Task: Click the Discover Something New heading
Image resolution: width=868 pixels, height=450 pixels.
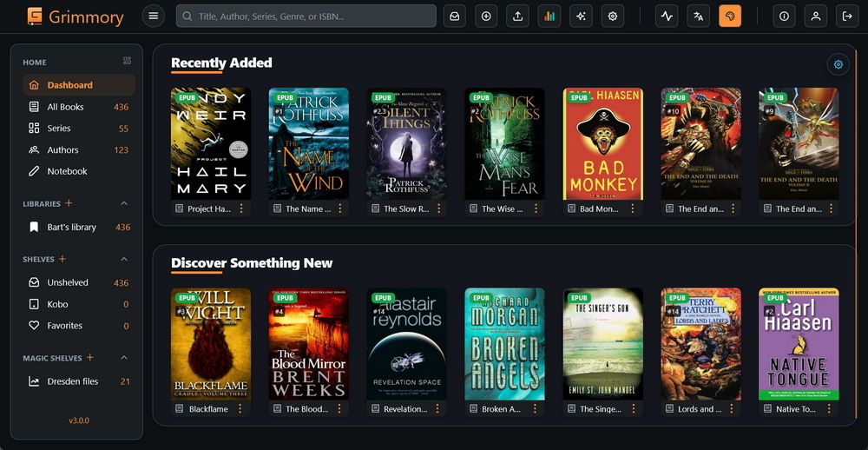Action: pos(252,262)
